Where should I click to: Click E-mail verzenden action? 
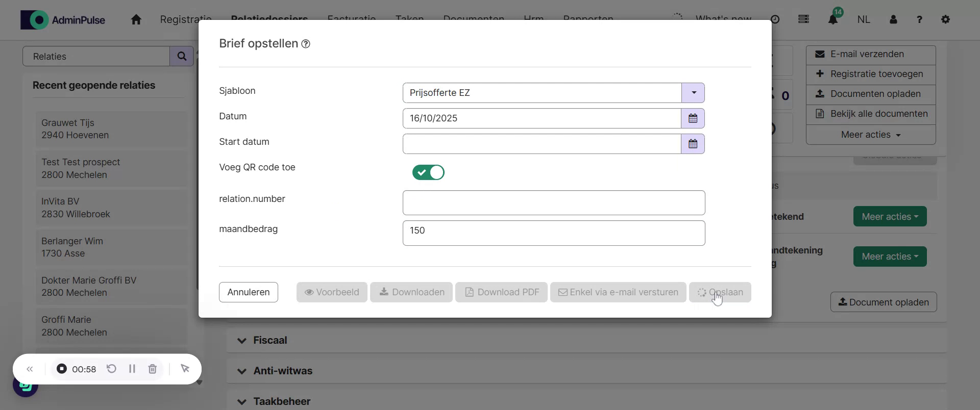tap(871, 54)
